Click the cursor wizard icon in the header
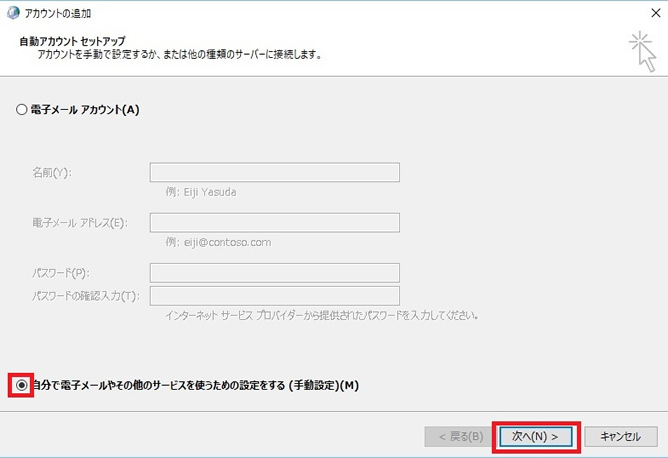This screenshot has width=668, height=458. coord(643,52)
